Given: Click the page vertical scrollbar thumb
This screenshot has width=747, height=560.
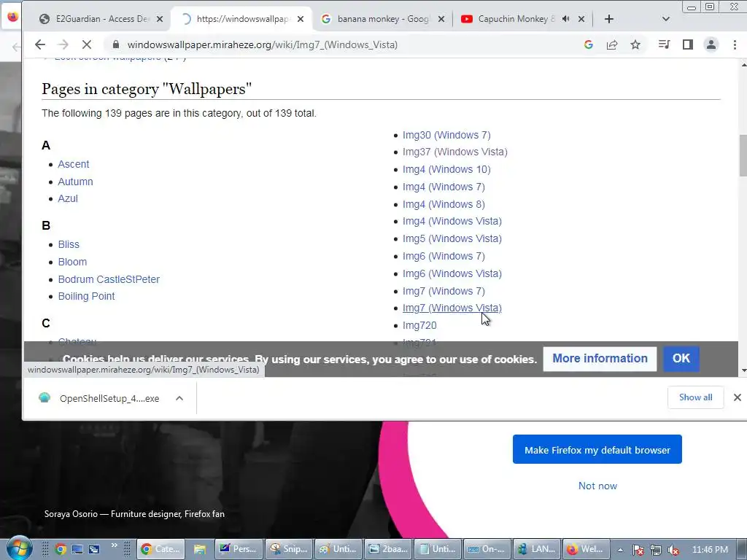Looking at the screenshot, I should [743, 155].
